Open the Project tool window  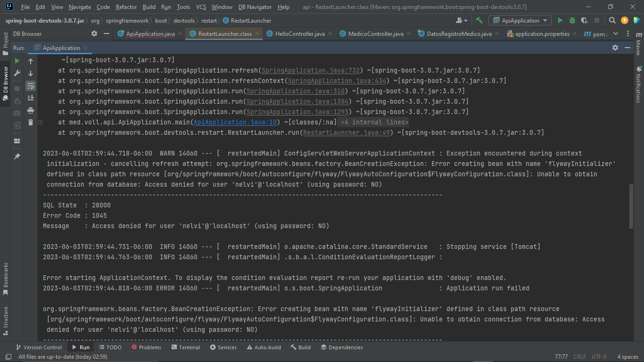pos(6,44)
